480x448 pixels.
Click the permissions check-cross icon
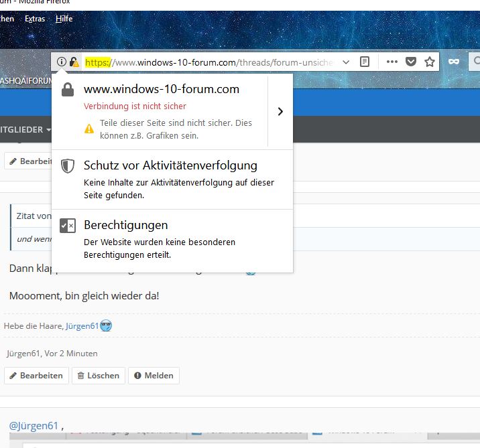click(68, 226)
